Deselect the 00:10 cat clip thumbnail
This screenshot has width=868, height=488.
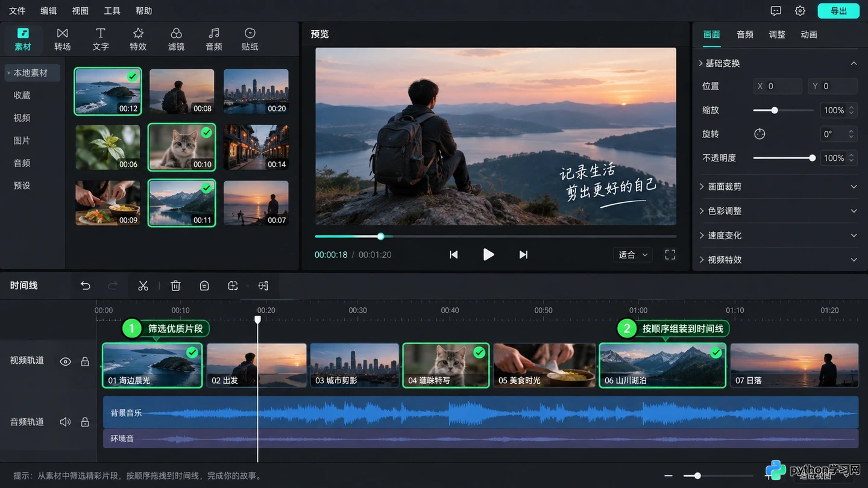(181, 147)
